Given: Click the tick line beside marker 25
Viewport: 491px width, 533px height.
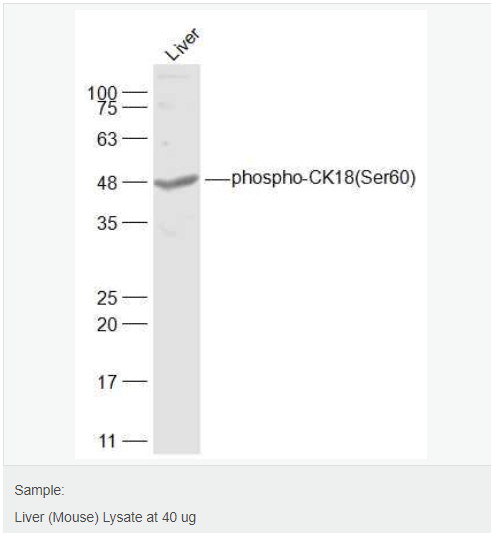Looking at the screenshot, I should [x=135, y=297].
